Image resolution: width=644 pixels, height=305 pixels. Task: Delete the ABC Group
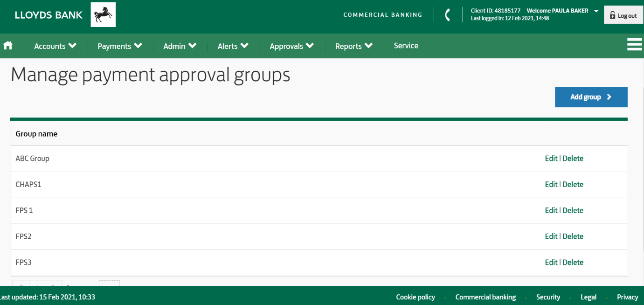(x=573, y=159)
